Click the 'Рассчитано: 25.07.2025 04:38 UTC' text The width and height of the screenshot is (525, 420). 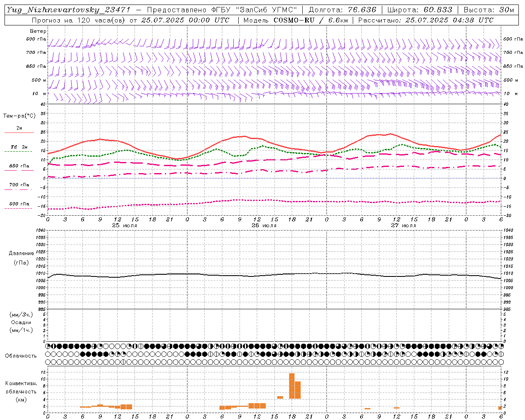(426, 20)
